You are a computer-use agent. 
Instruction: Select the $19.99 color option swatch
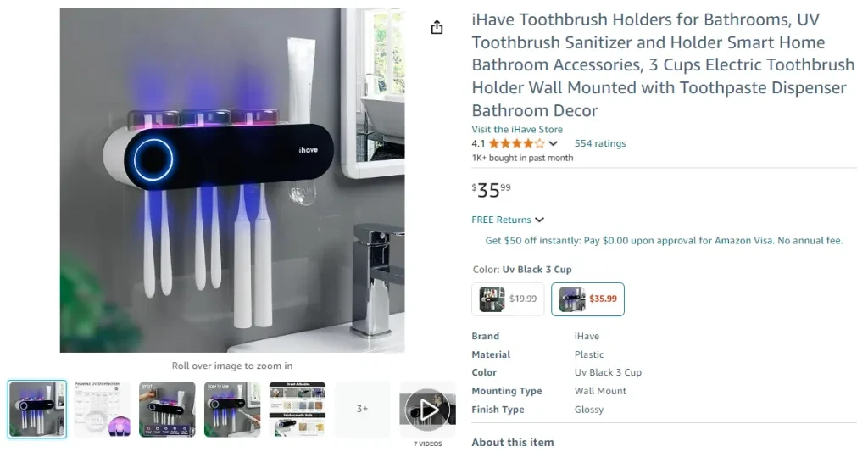(508, 299)
